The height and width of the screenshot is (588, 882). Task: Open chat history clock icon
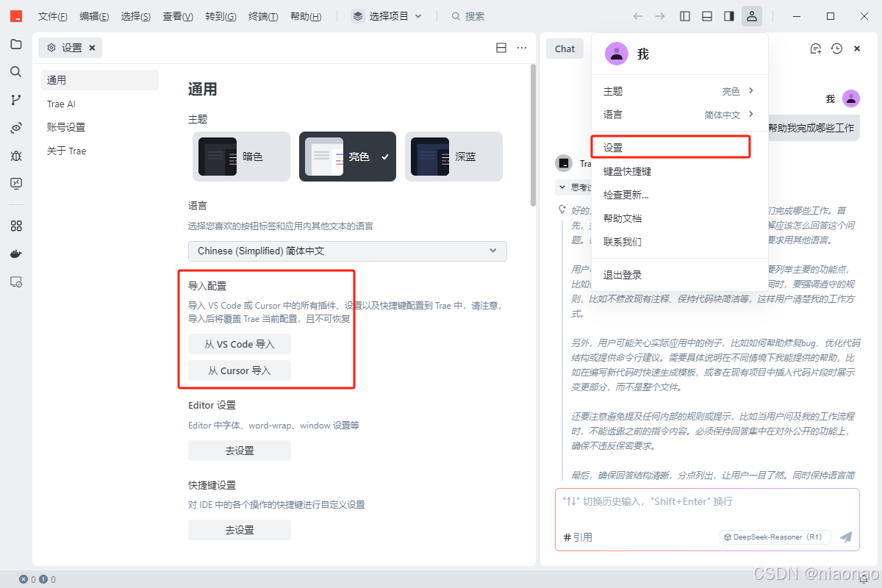tap(836, 49)
